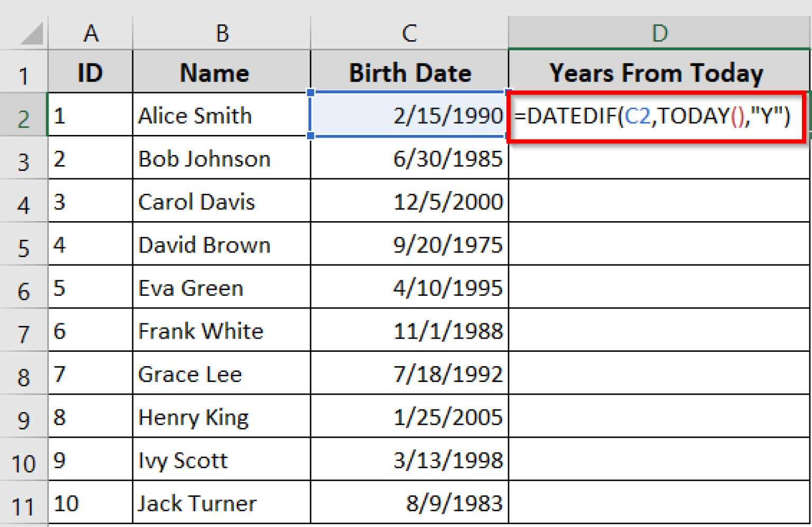Viewport: 812px width, 527px height.
Task: Select column C header
Action: (409, 34)
